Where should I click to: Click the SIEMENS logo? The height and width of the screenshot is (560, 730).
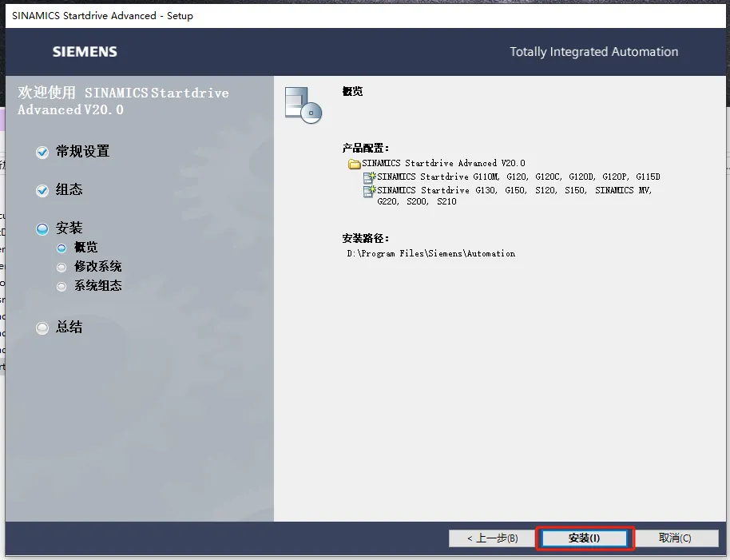(x=85, y=52)
